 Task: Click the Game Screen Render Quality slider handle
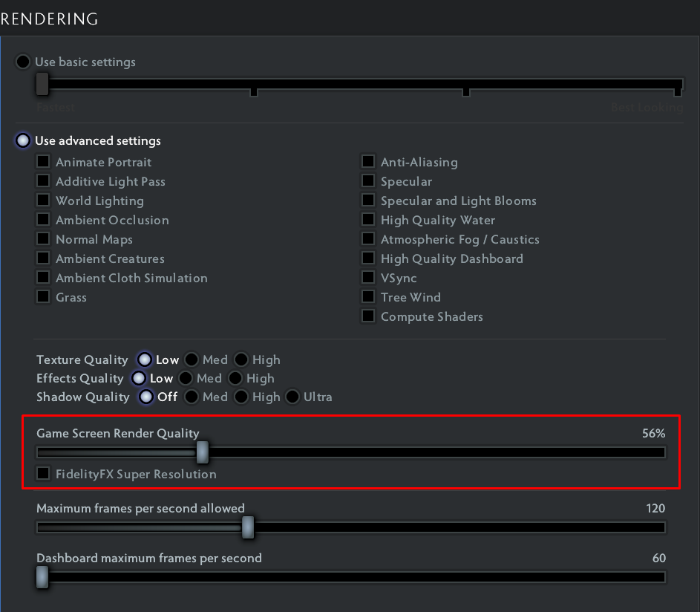click(x=202, y=452)
